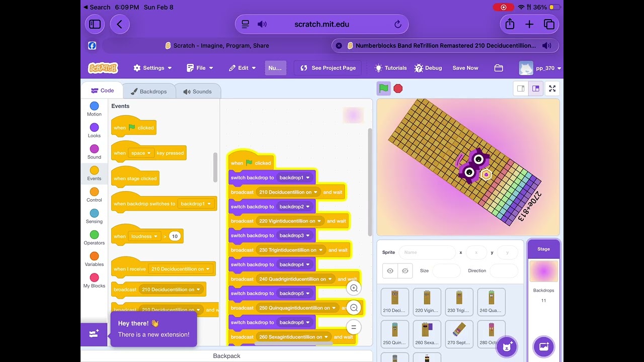This screenshot has height=362, width=644.
Task: Select the 230 Trigi sprite thumbnail
Action: [x=459, y=302]
